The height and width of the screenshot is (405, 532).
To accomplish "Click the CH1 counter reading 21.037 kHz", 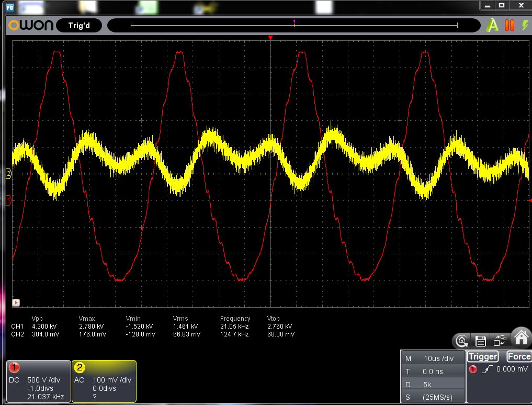I will tap(46, 397).
